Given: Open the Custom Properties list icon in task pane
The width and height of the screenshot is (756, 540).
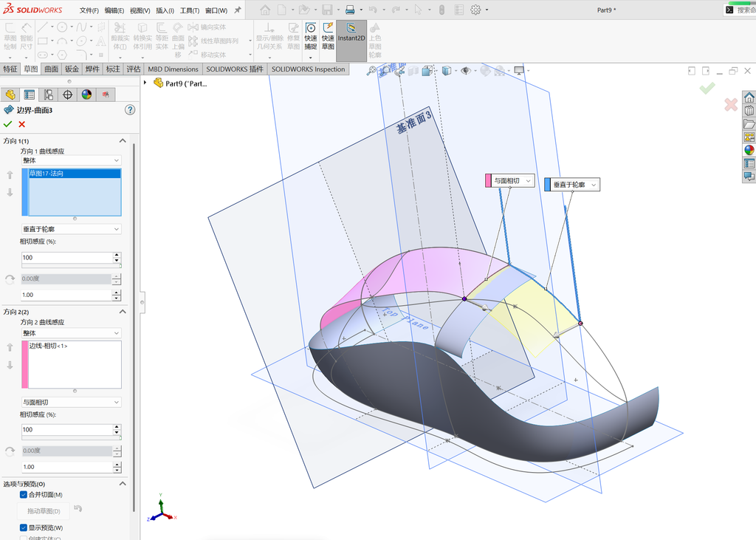Looking at the screenshot, I should [x=749, y=163].
